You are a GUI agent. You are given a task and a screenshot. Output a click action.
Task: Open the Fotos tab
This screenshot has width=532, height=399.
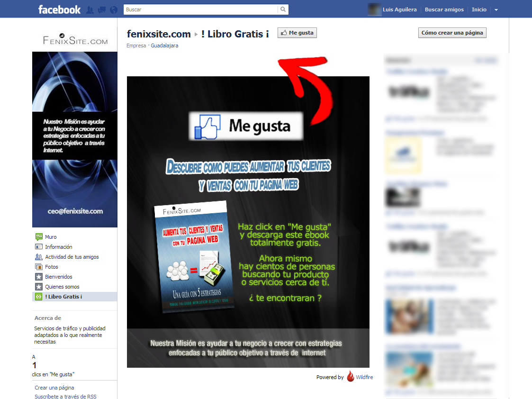52,267
